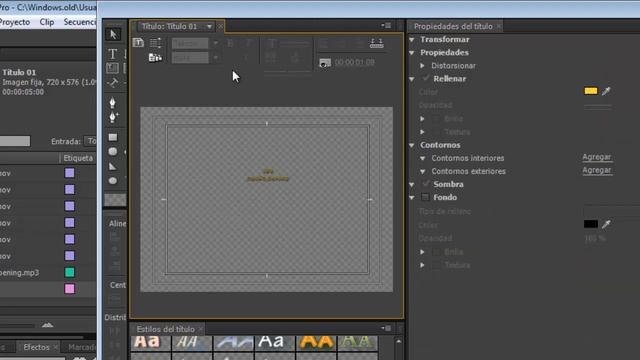Image resolution: width=640 pixels, height=360 pixels.
Task: Switch to the Efectos tab
Action: click(36, 347)
